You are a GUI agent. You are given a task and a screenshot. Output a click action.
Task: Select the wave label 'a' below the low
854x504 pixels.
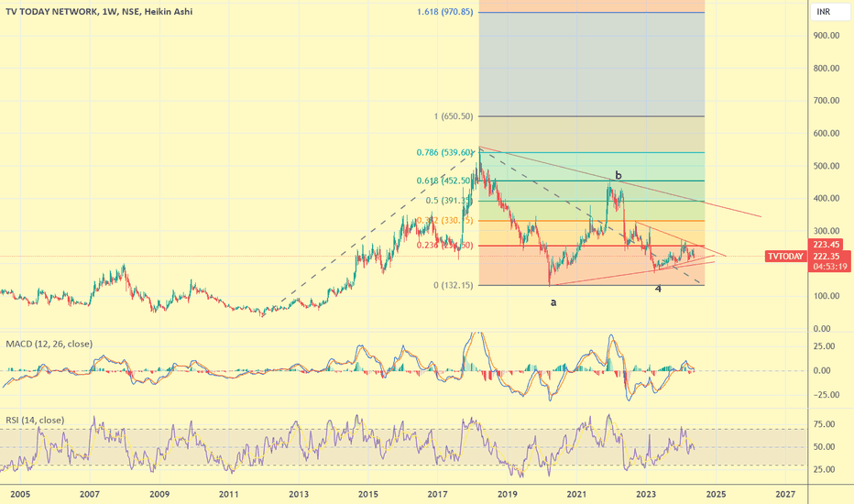tap(553, 302)
